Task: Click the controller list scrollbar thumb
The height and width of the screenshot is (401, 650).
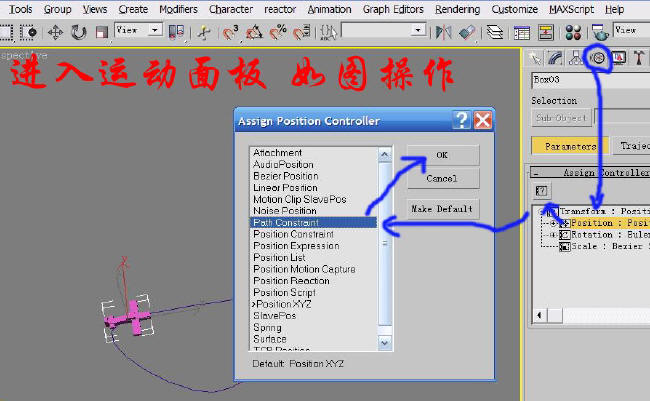Action: click(385, 243)
